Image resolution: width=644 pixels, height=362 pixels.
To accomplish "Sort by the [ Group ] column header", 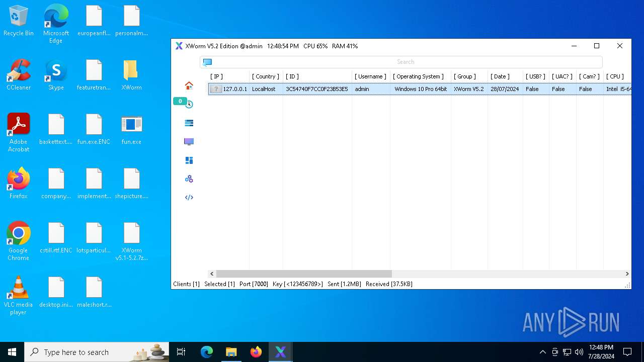I will tap(469, 76).
